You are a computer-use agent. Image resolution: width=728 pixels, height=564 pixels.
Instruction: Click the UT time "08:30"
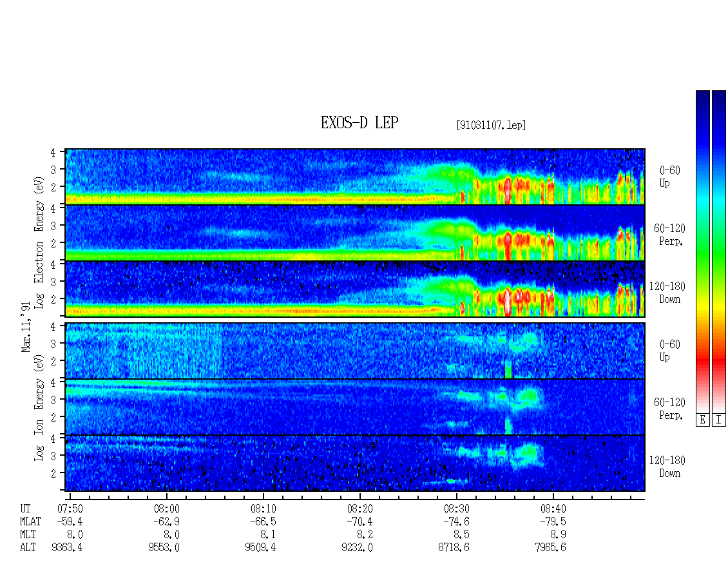456,509
